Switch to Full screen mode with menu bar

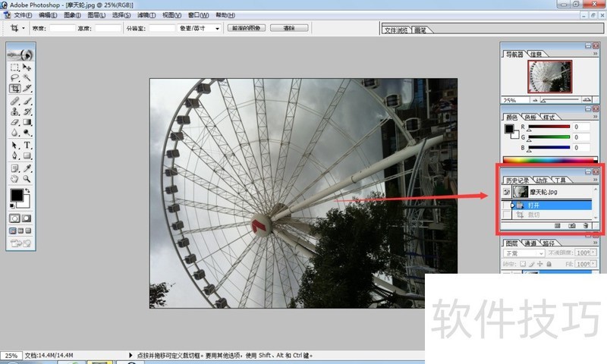coord(20,231)
